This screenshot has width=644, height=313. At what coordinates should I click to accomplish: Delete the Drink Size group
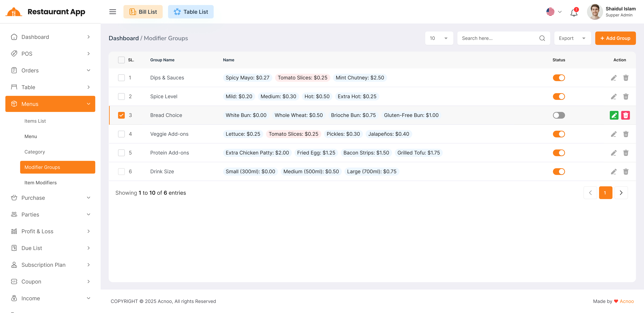(x=626, y=172)
